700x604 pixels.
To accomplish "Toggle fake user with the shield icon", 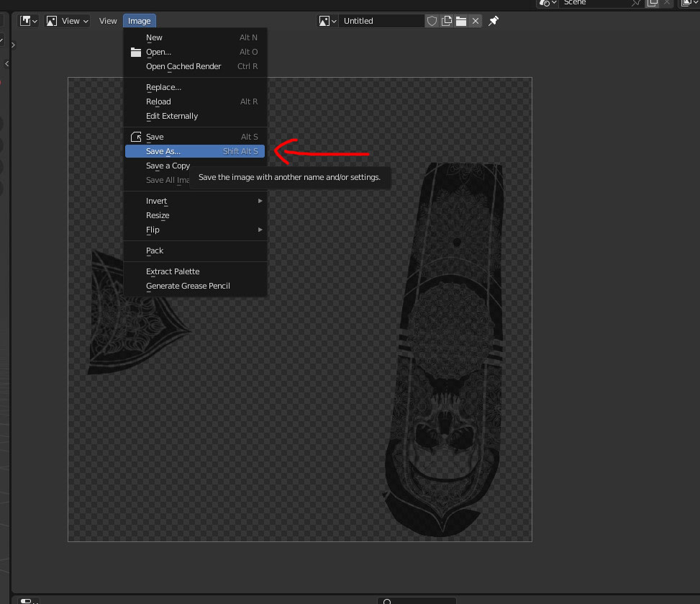I will 432,21.
